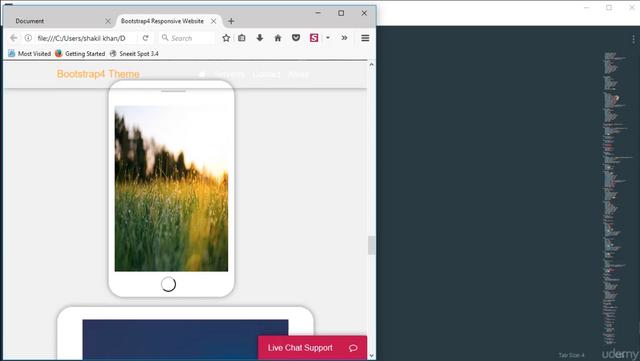
Task: Click the Bootstrap4 Theme brand link
Action: [98, 74]
